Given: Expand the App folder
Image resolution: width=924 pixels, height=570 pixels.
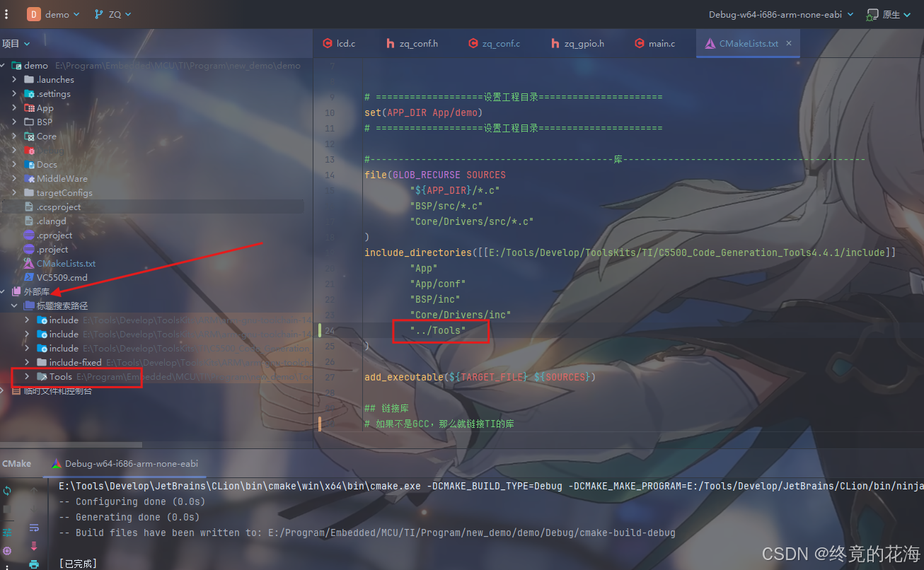Looking at the screenshot, I should click(14, 107).
